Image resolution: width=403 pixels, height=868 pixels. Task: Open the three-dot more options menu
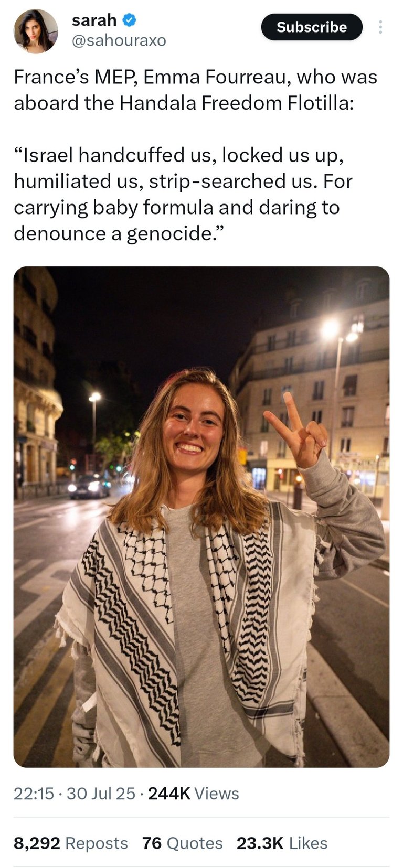tap(380, 27)
